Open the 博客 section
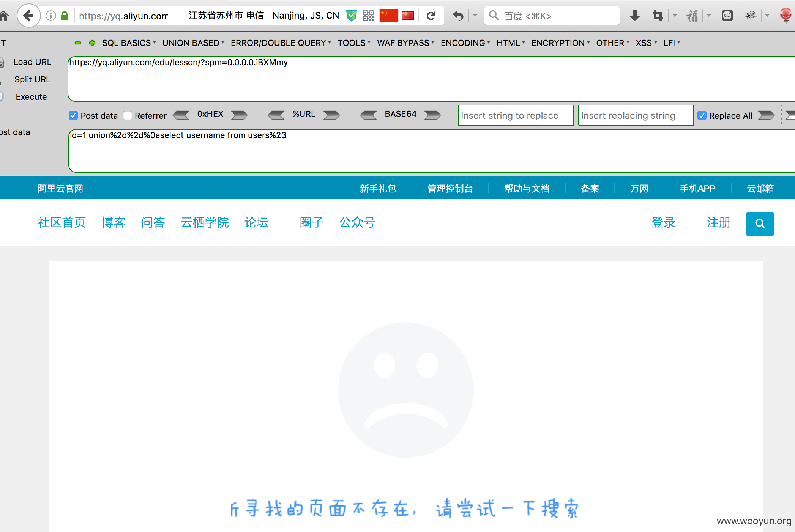The image size is (795, 532). tap(114, 222)
